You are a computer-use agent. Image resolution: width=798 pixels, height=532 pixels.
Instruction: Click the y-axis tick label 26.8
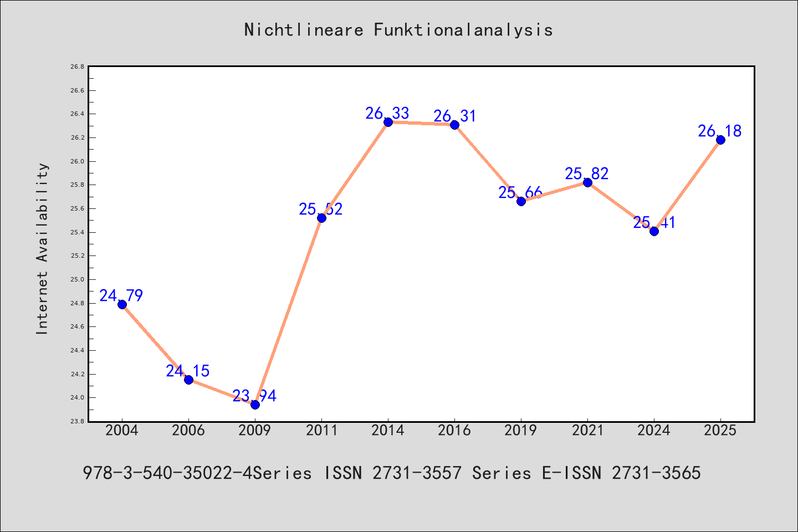pos(77,66)
